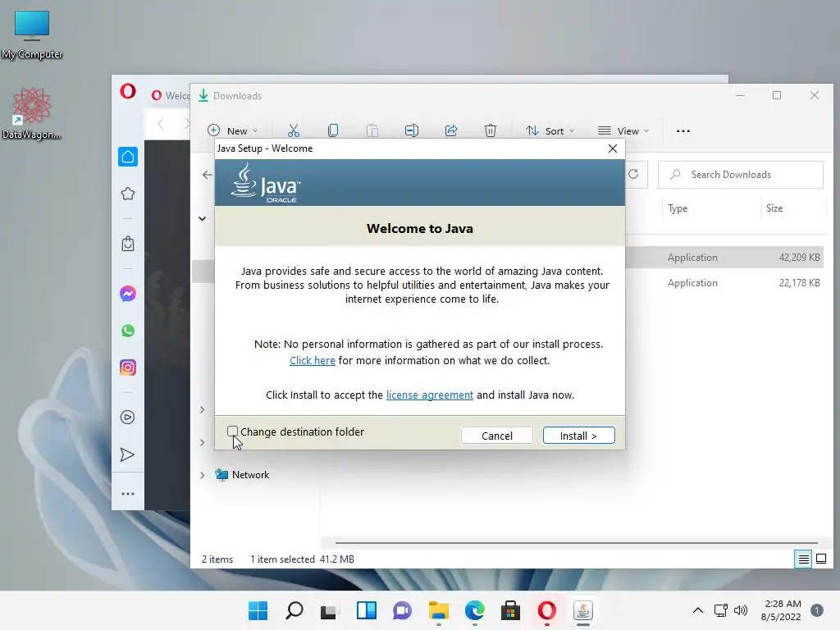Launch Microsoft Edge from taskbar
Screen dimensions: 840x630
475,610
